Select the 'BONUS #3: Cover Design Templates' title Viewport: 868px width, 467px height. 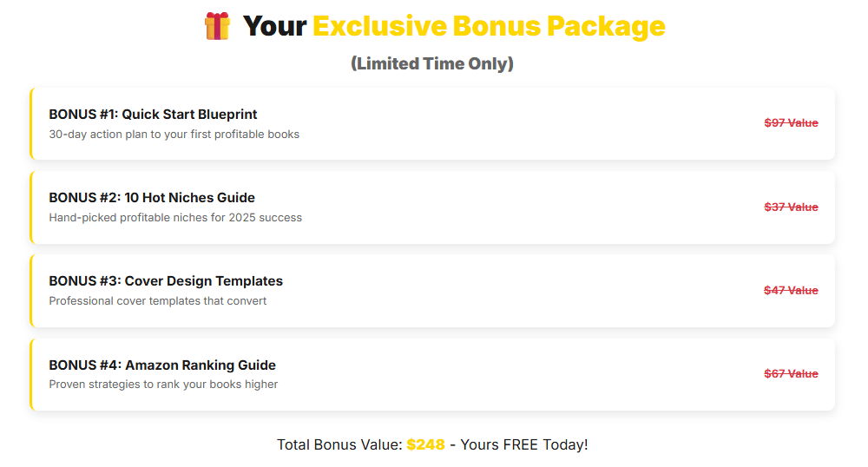tap(166, 281)
